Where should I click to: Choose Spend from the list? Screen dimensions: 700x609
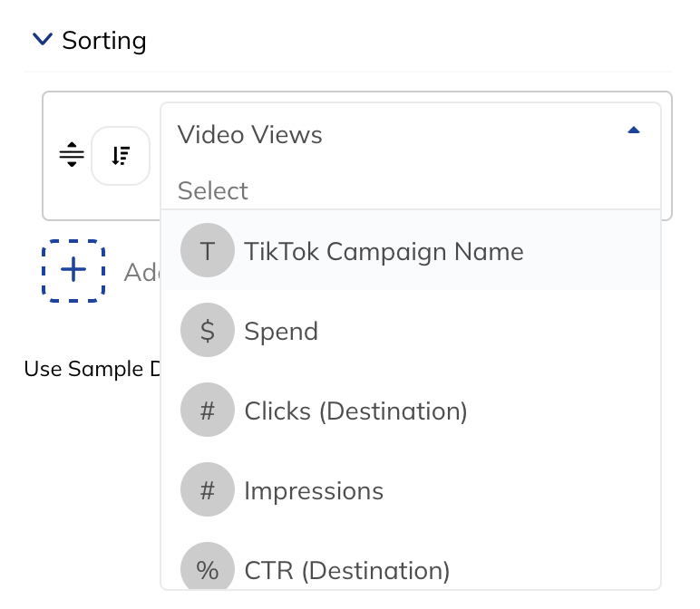click(x=410, y=330)
